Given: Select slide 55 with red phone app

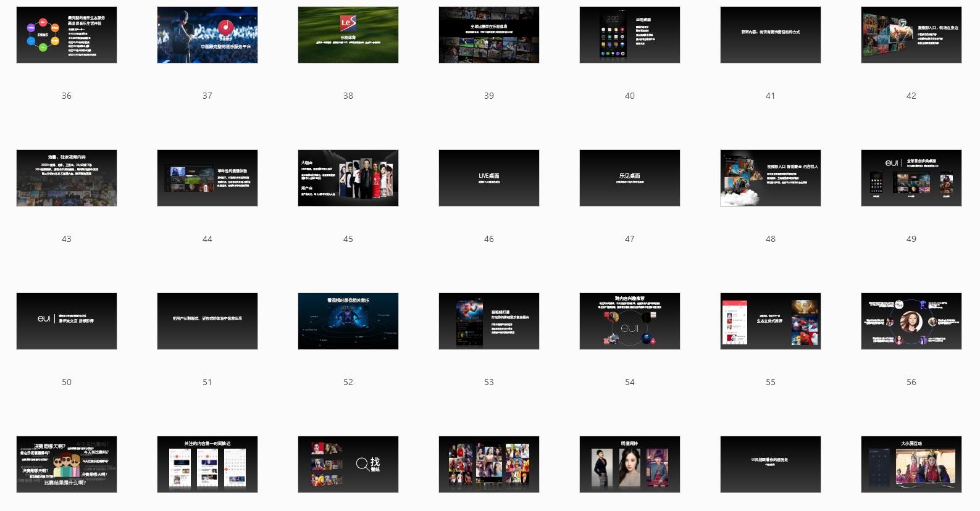Looking at the screenshot, I should [x=771, y=322].
